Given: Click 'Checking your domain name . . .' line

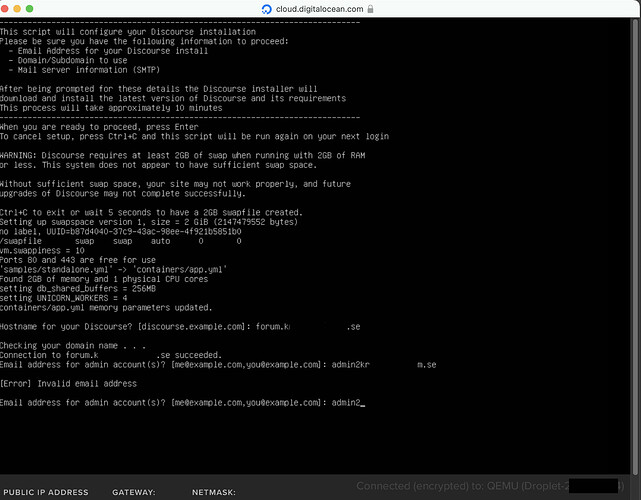Looking at the screenshot, I should pyautogui.click(x=73, y=345).
